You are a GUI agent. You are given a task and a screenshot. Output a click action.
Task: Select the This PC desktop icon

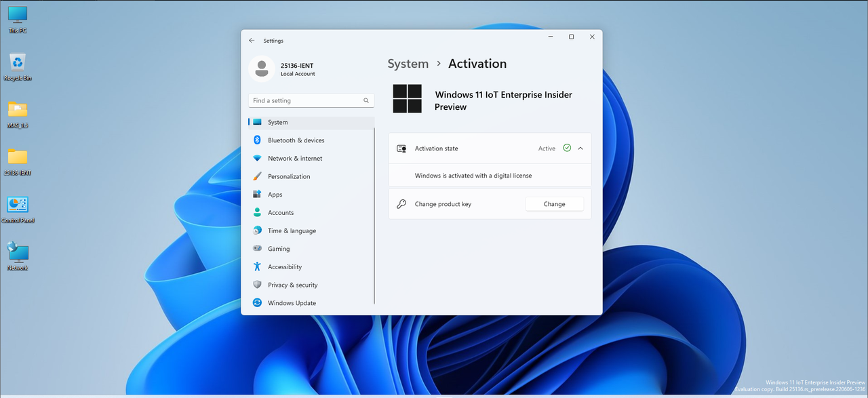[18, 20]
